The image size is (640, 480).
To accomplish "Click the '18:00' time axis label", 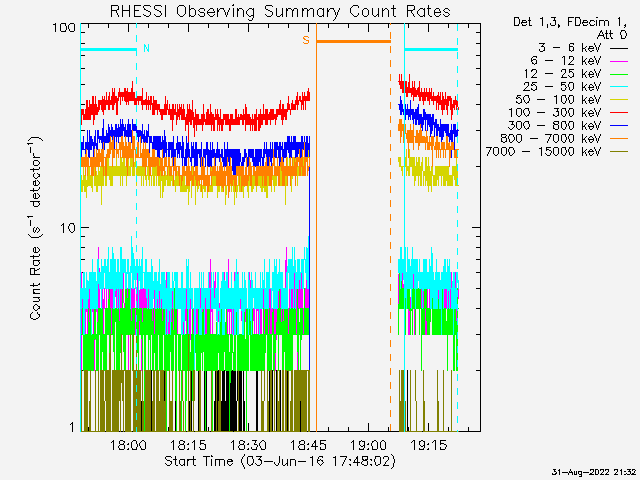I will click(128, 445).
